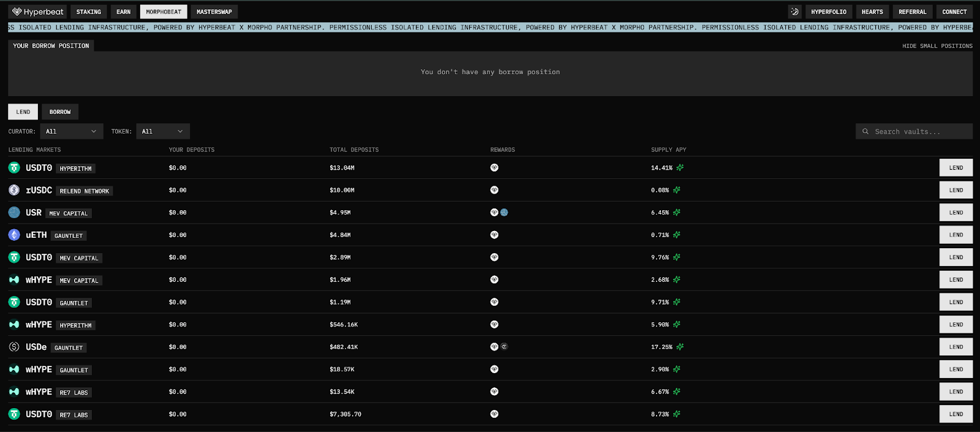Image resolution: width=980 pixels, height=432 pixels.
Task: Open the Staking tab
Action: coord(89,12)
